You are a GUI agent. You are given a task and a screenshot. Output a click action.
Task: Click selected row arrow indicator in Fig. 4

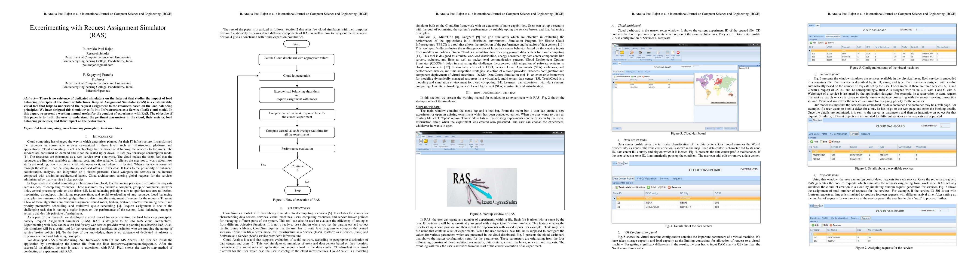coord(614,198)
